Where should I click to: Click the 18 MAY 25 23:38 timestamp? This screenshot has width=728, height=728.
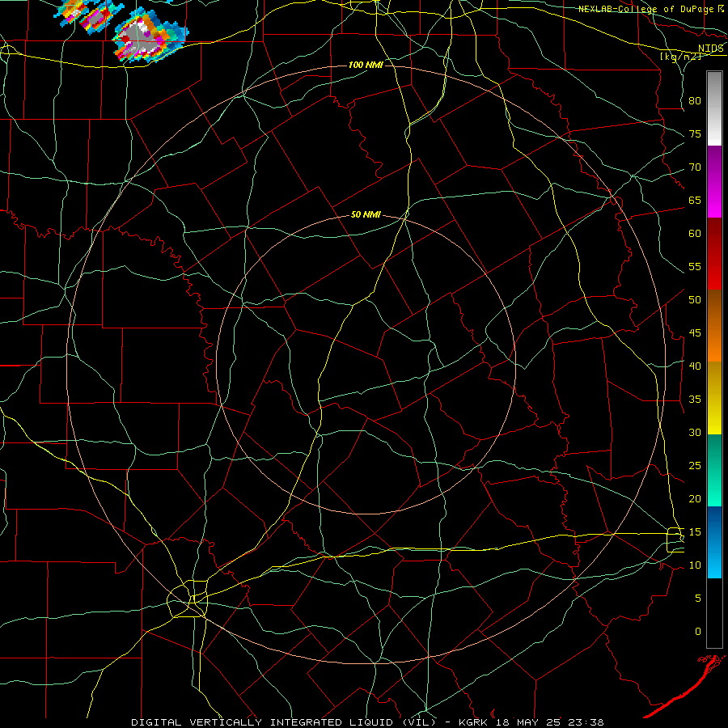(x=551, y=722)
